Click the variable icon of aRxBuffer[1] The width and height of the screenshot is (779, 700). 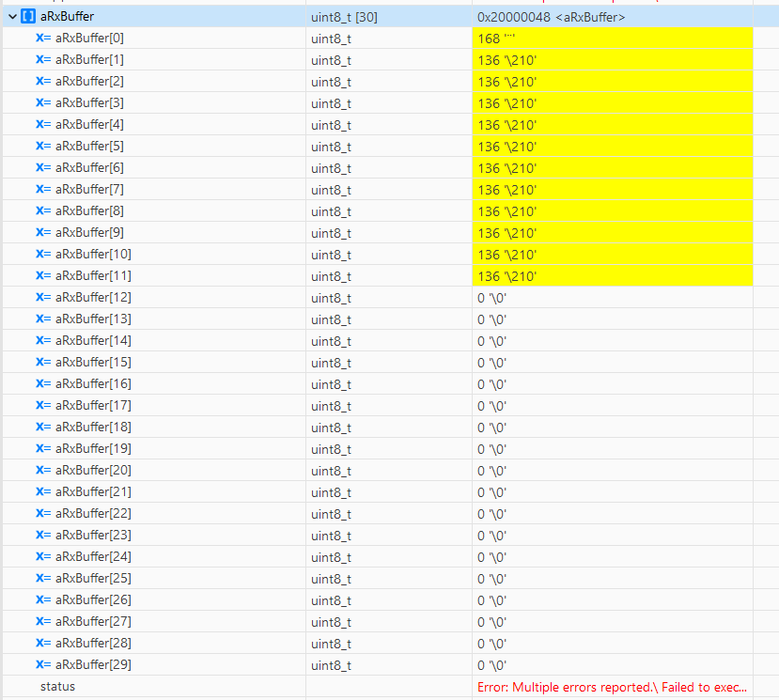(x=43, y=59)
